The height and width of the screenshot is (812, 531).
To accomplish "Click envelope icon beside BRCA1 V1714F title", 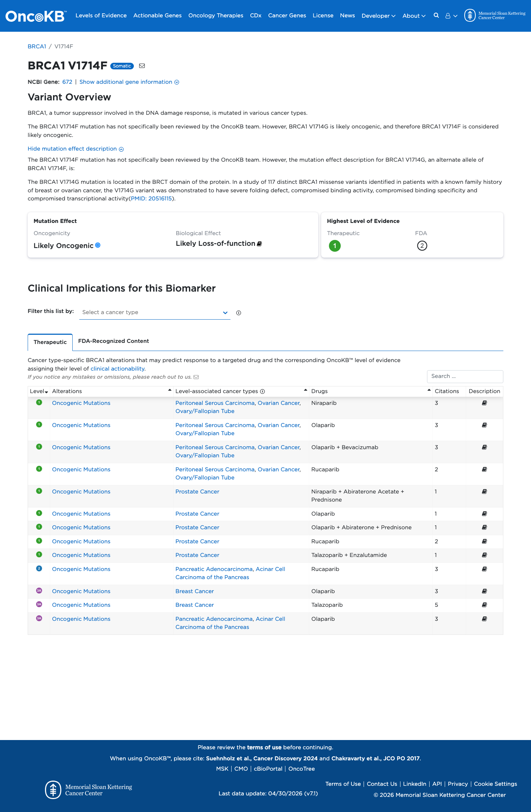I will [142, 66].
